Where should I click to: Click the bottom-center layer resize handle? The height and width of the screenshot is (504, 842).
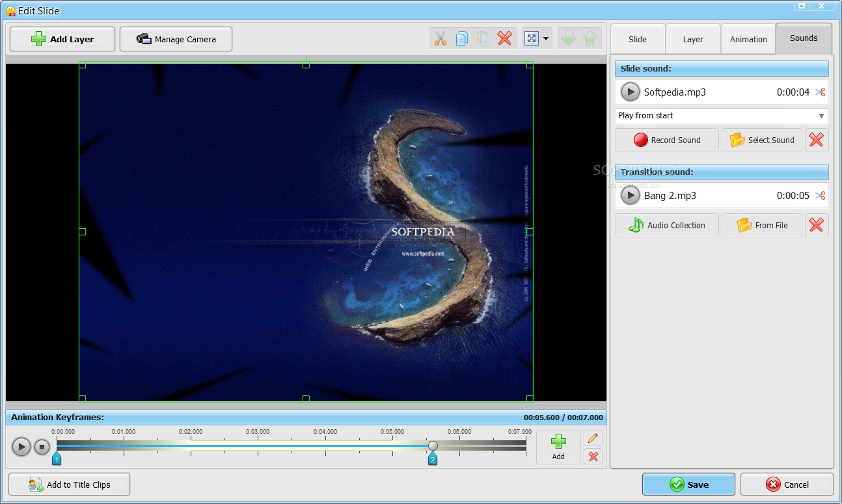pos(306,399)
